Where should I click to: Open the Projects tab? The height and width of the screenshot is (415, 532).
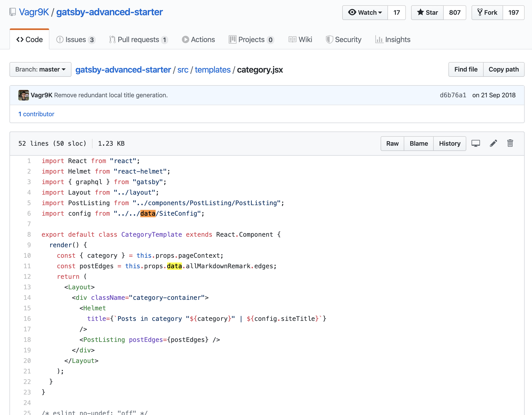(x=252, y=40)
